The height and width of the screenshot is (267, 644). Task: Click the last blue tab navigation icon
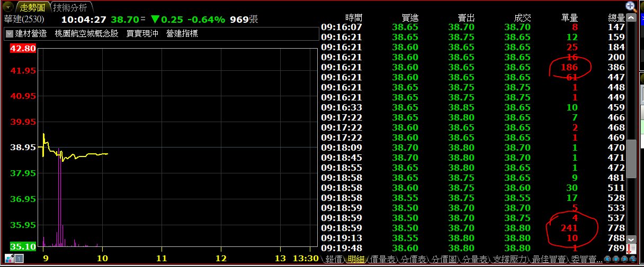click(x=633, y=259)
